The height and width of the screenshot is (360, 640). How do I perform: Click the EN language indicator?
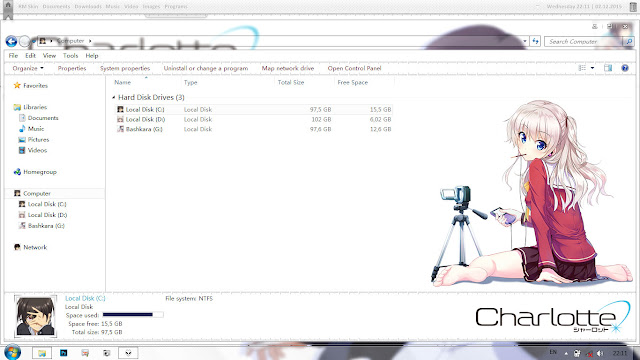[x=553, y=352]
